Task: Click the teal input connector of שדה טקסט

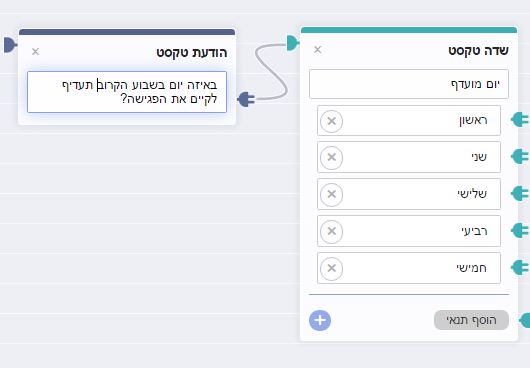Action: pyautogui.click(x=293, y=43)
